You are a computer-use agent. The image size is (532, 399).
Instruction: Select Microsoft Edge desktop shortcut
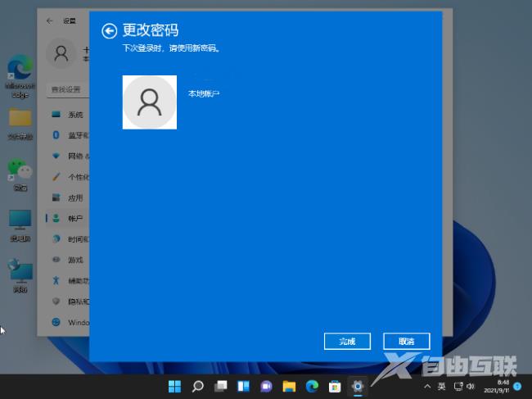tap(20, 76)
